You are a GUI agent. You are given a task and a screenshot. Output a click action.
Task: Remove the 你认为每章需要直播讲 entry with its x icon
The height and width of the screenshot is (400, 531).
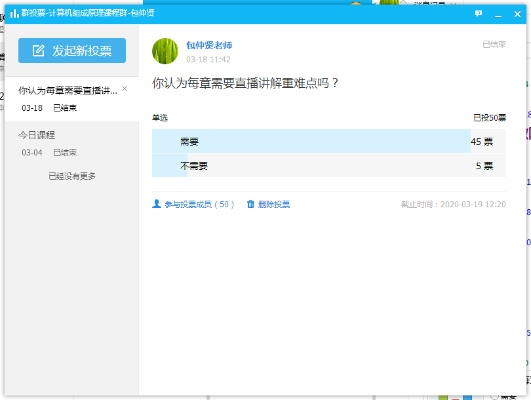(x=125, y=89)
